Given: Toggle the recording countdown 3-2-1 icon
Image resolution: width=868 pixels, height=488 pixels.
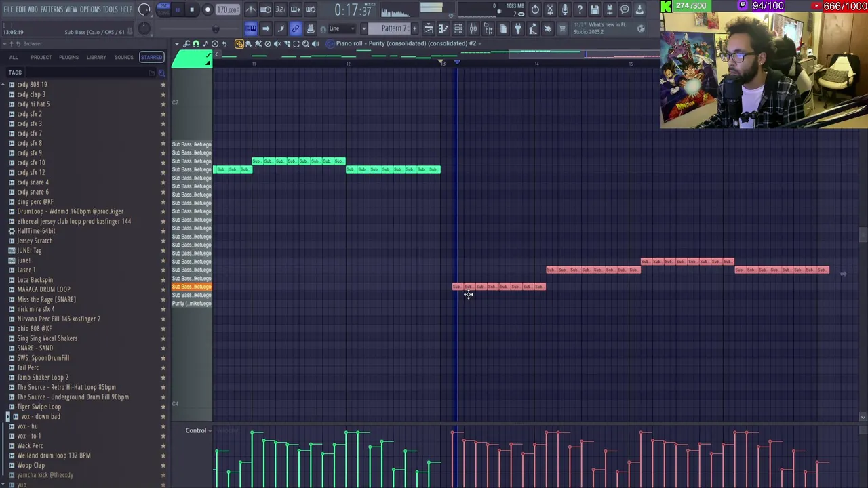Looking at the screenshot, I should (281, 9).
